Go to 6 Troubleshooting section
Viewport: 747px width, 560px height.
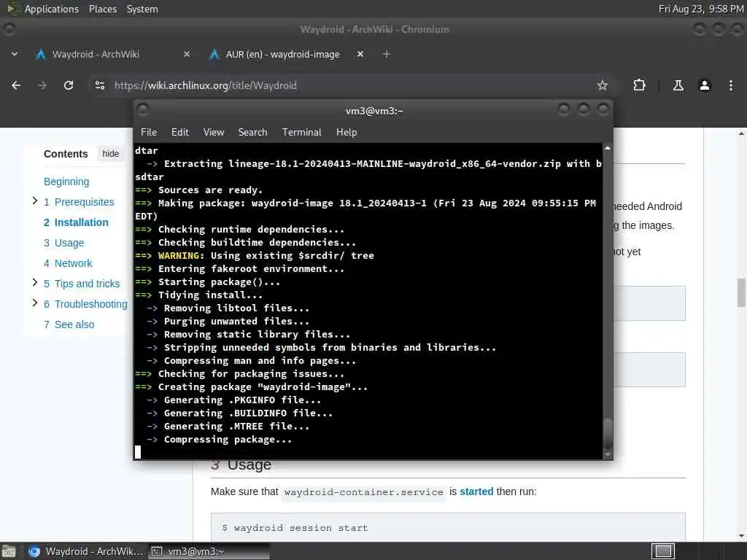click(x=86, y=304)
